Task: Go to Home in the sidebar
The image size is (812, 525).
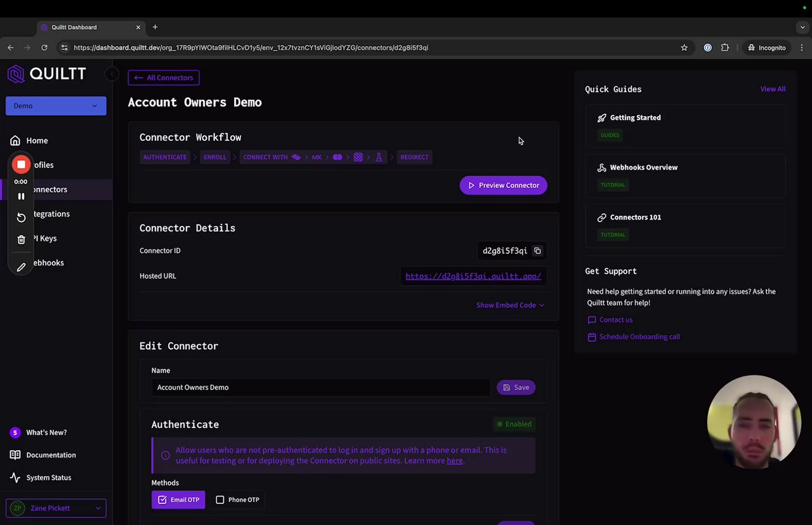Action: (37, 140)
